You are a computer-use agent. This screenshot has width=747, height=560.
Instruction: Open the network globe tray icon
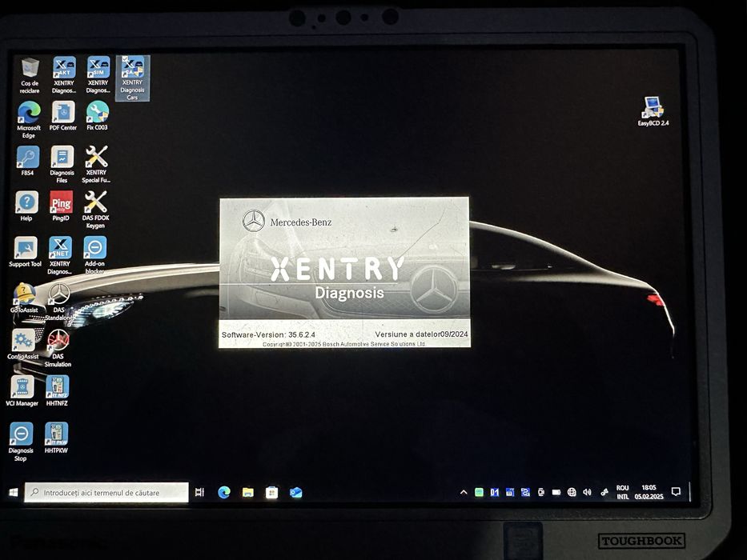[x=572, y=492]
